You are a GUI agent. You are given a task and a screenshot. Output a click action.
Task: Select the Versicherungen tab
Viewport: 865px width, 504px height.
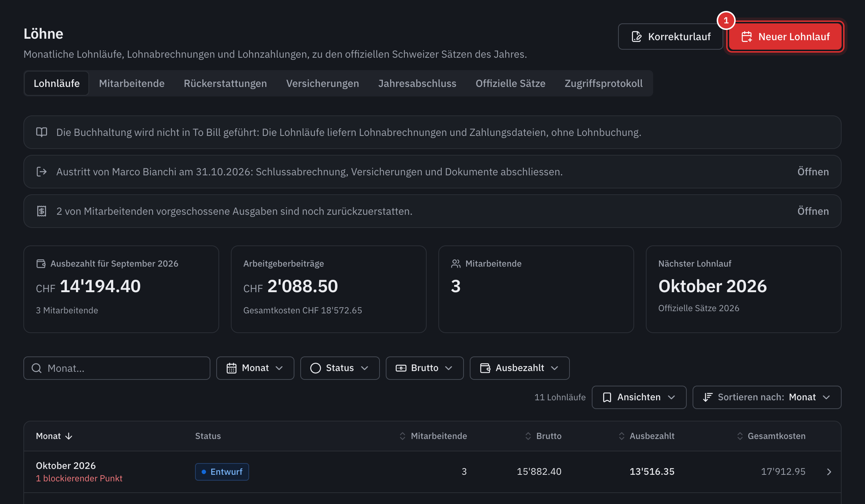[323, 83]
